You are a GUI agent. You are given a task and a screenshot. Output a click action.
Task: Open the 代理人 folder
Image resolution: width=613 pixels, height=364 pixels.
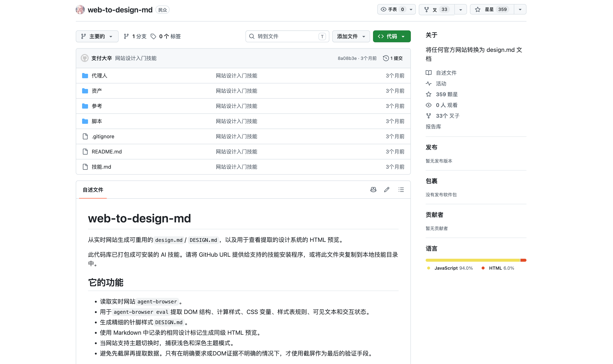point(99,76)
